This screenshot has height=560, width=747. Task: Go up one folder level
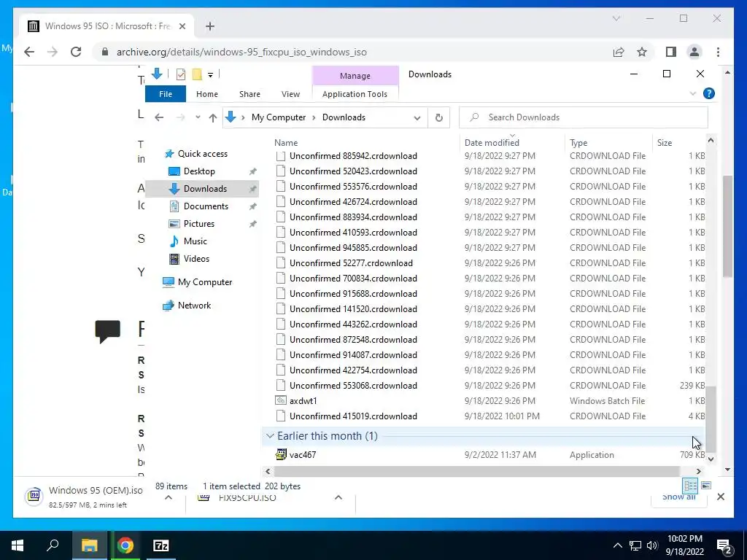[212, 117]
